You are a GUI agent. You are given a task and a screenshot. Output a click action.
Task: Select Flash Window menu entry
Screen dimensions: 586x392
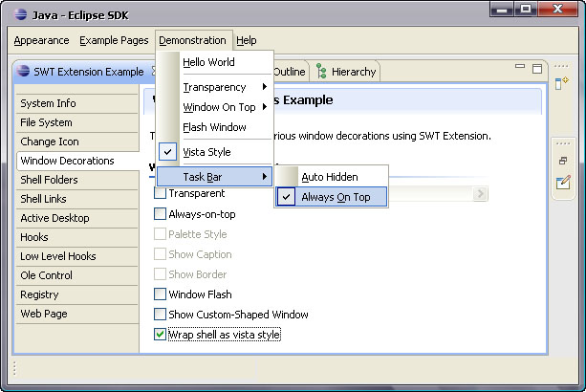pos(215,127)
